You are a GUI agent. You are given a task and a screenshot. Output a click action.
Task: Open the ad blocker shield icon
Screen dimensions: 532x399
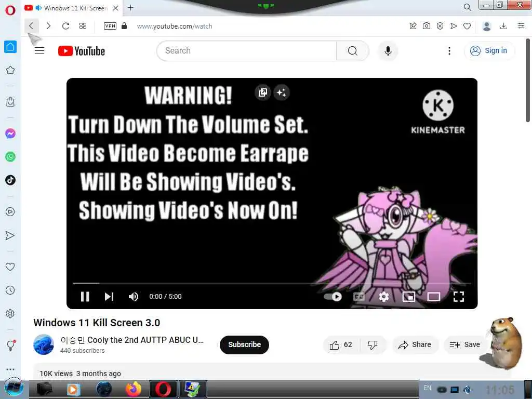(x=440, y=26)
